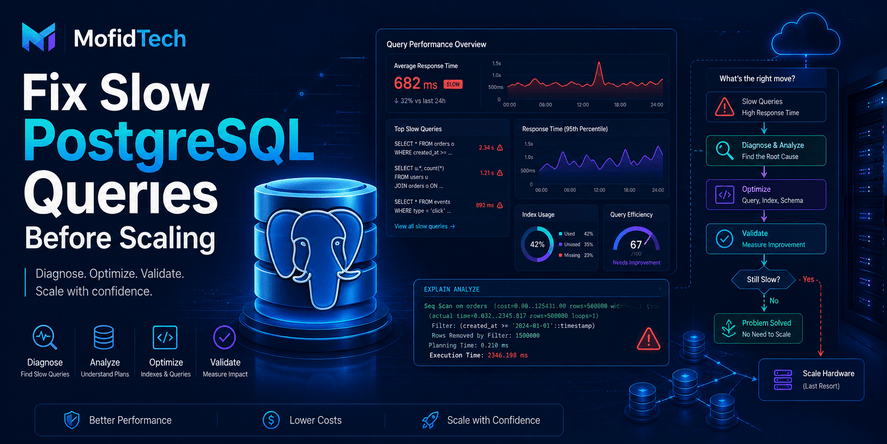
Task: Click the Diagnose magnifier pulse icon
Action: point(45,338)
